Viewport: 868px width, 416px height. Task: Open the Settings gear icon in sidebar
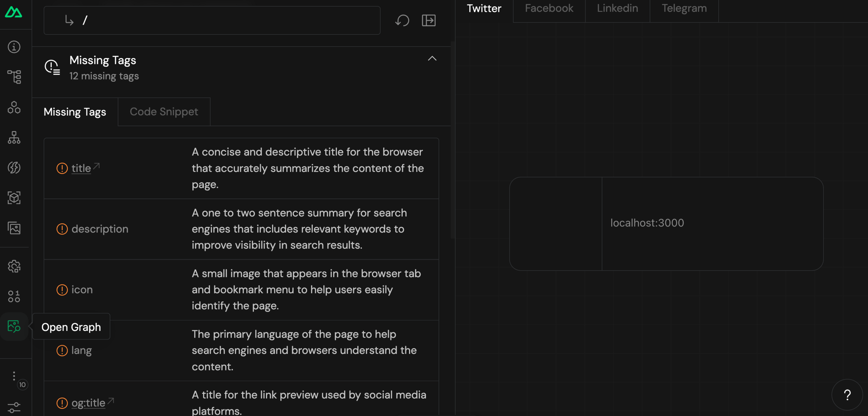[x=14, y=267]
